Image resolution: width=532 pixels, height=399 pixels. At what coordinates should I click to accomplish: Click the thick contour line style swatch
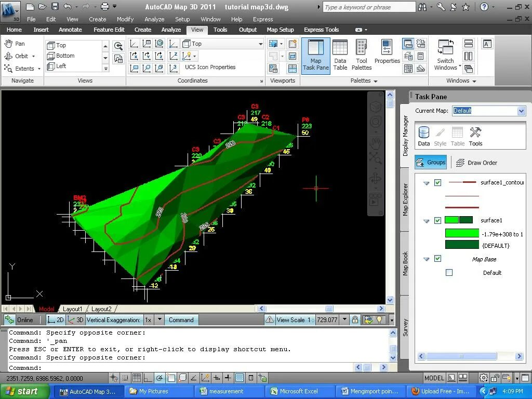pos(462,207)
